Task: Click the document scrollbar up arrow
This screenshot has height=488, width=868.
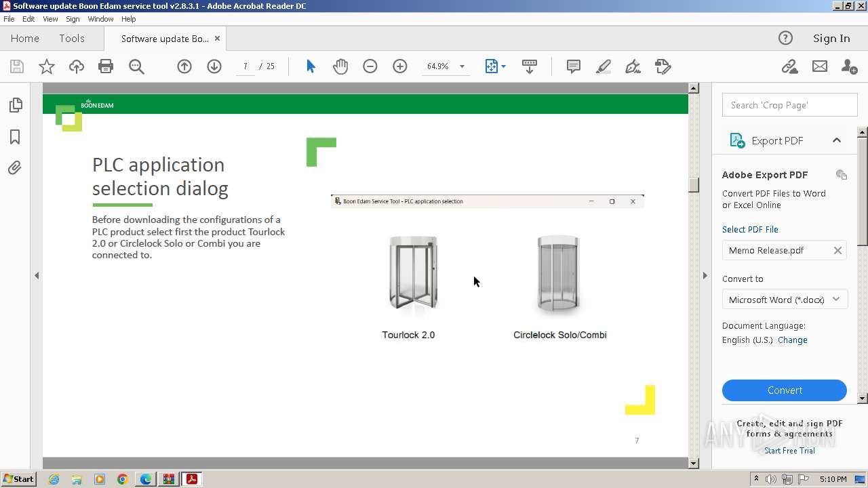Action: (x=693, y=88)
